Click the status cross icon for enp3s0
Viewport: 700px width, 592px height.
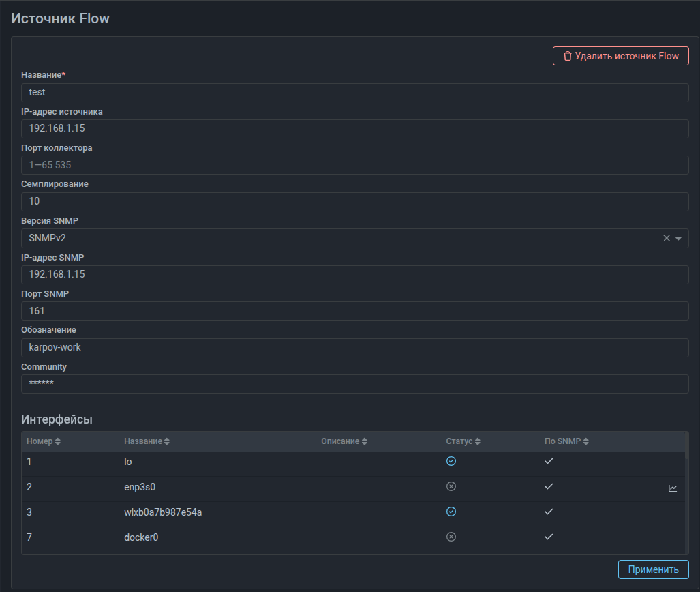click(451, 486)
